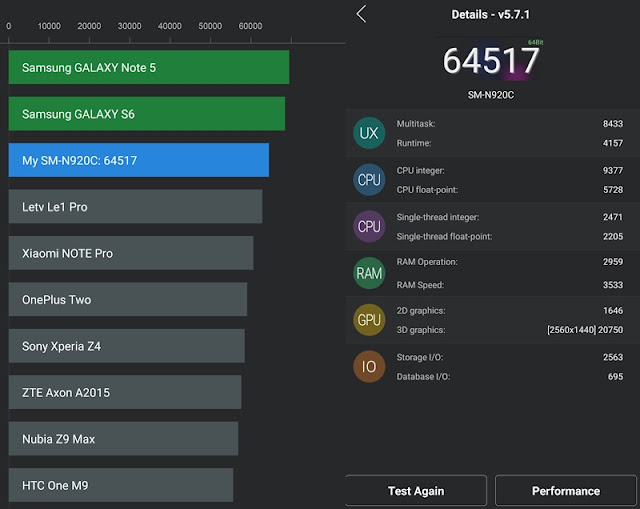Tap the Details - v5.7.1 title
This screenshot has height=509, width=640.
point(490,15)
